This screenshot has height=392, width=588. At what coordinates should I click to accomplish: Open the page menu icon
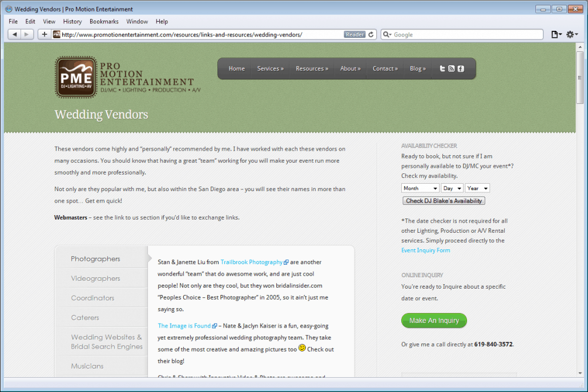pos(555,34)
